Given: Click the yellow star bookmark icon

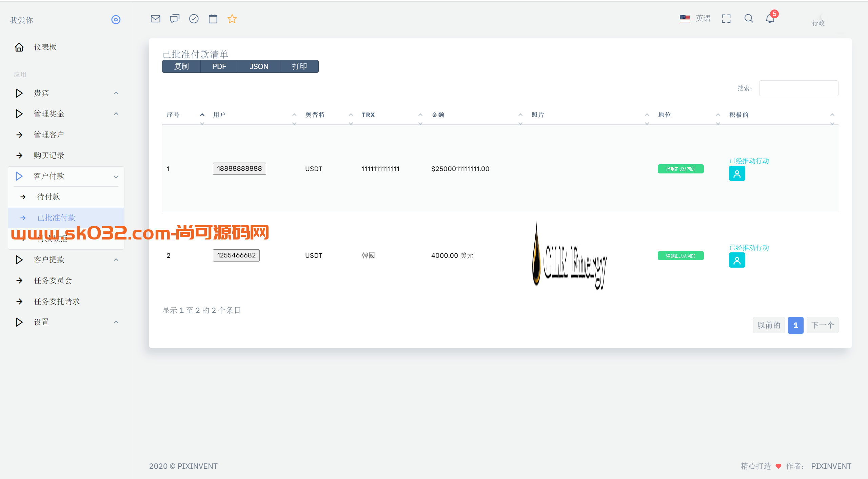Looking at the screenshot, I should (x=232, y=19).
